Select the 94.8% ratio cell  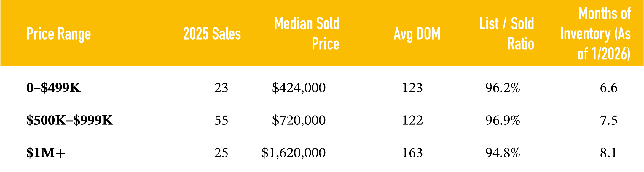tap(503, 153)
